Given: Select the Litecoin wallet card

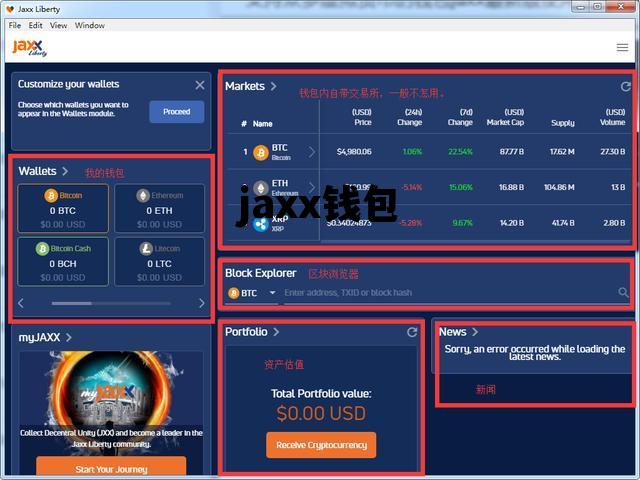Looking at the screenshot, I should [x=160, y=262].
